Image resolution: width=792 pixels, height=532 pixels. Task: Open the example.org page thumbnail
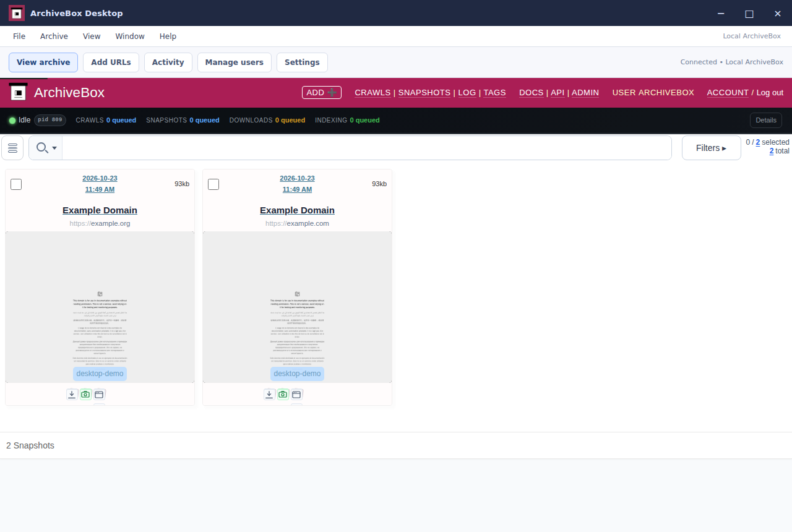pyautogui.click(x=100, y=307)
